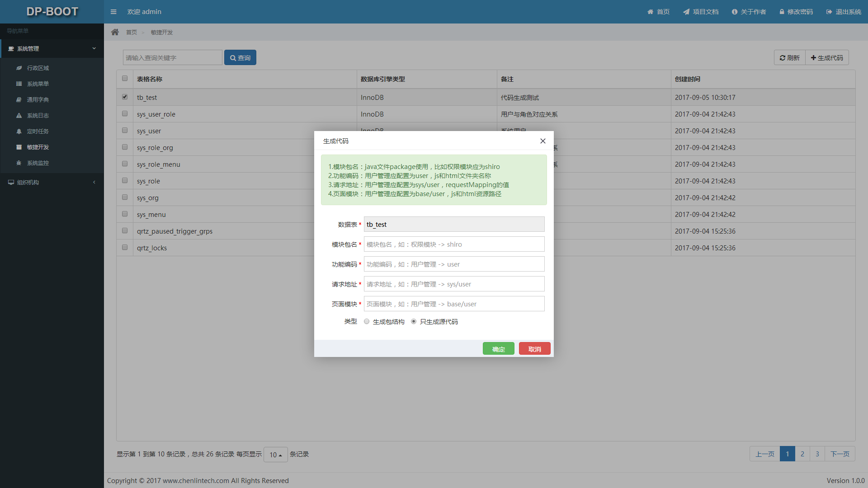The width and height of the screenshot is (868, 488).
Task: Click the 系统管理 coffee cup icon
Action: pyautogui.click(x=11, y=48)
